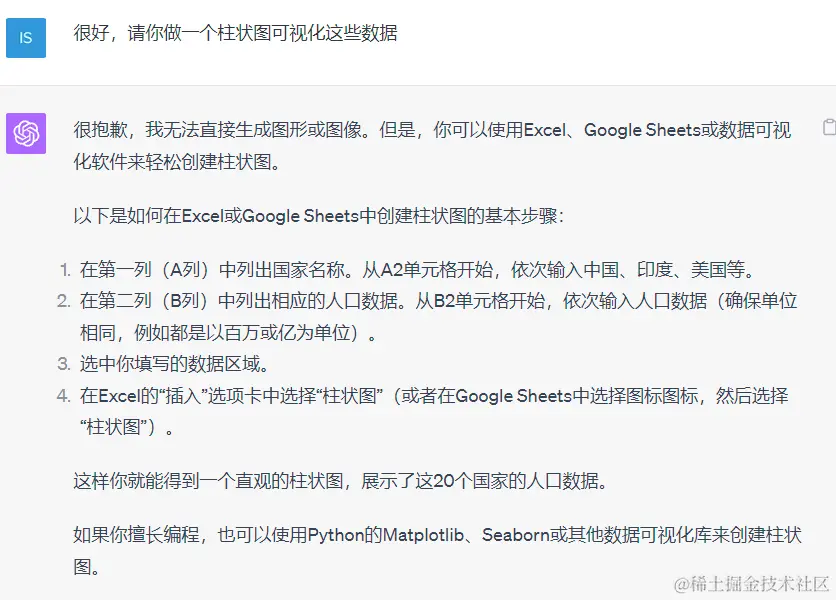Click list item 3 '选中你填写的数据区域'
836x600 pixels.
[174, 364]
